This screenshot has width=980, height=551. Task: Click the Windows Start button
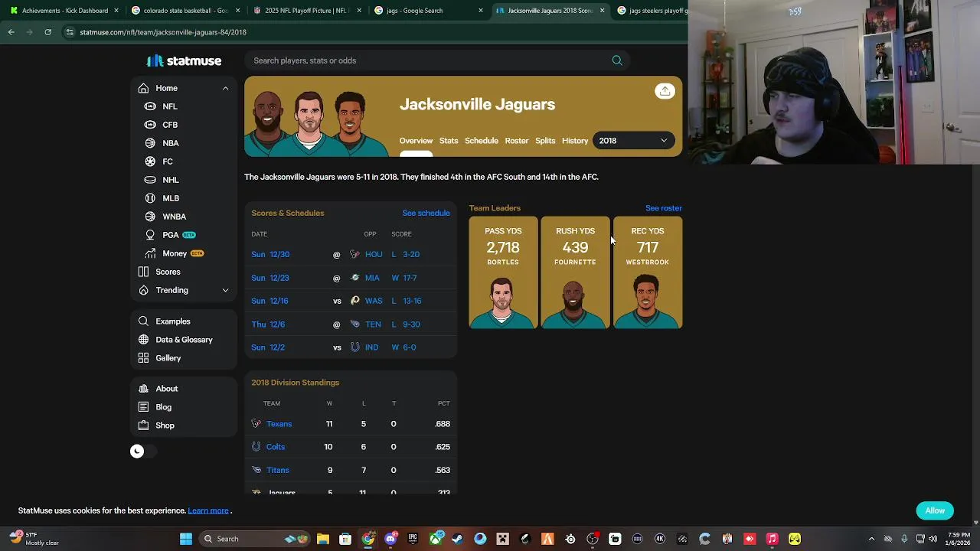[x=186, y=539]
